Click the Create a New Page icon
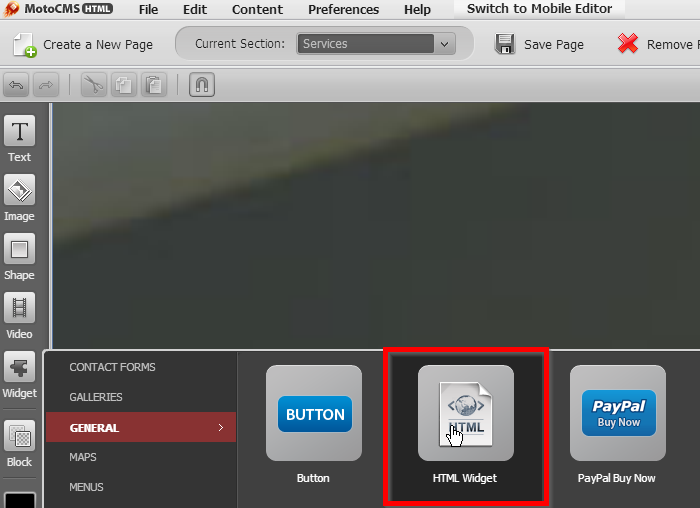 click(24, 45)
